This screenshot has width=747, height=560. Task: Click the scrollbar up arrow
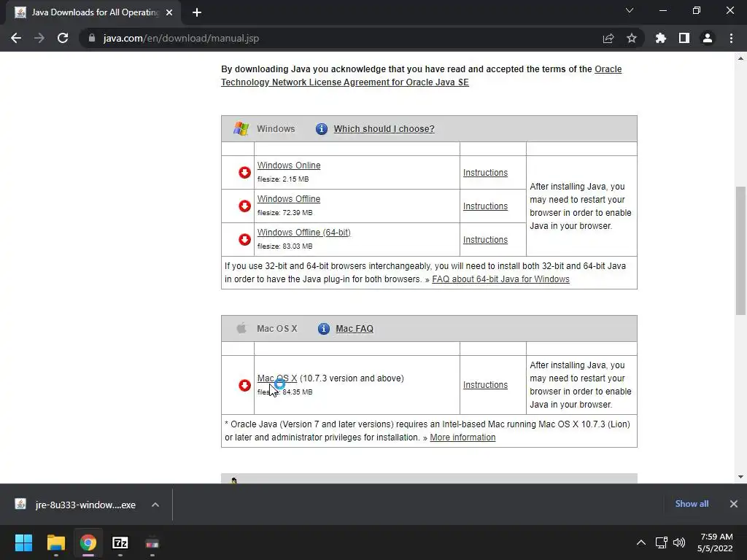click(x=740, y=58)
